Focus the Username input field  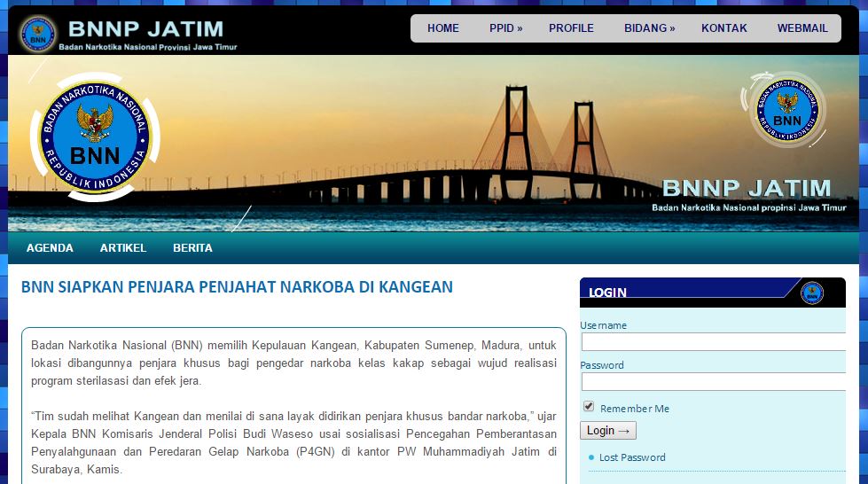tap(714, 341)
